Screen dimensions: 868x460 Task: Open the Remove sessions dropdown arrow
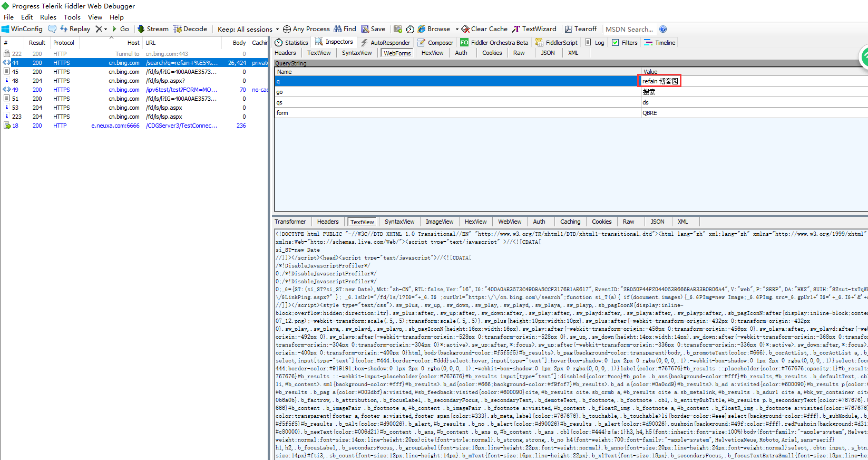[x=105, y=29]
